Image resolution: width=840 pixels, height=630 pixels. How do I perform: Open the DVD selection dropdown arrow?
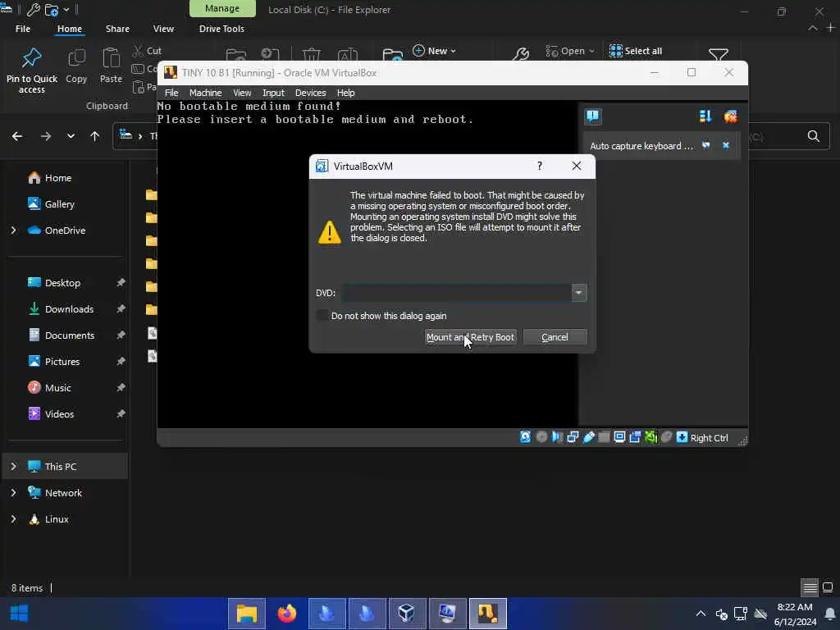(x=578, y=293)
